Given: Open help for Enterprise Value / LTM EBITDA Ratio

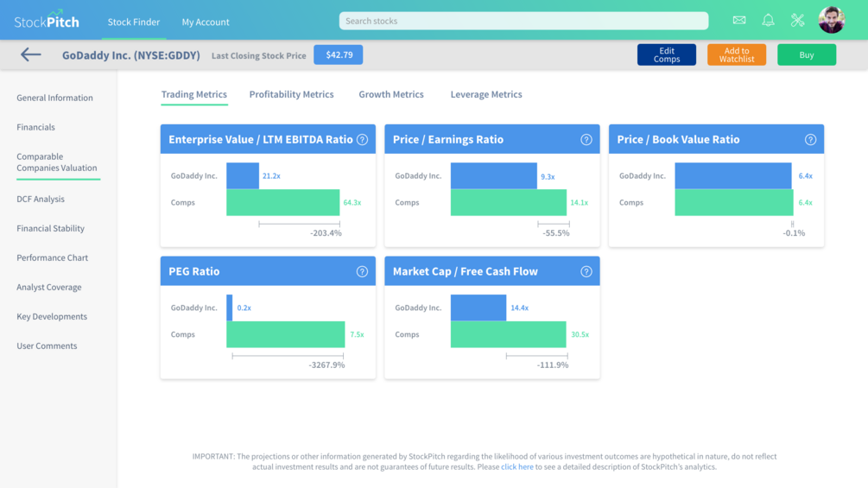Looking at the screenshot, I should [x=362, y=139].
